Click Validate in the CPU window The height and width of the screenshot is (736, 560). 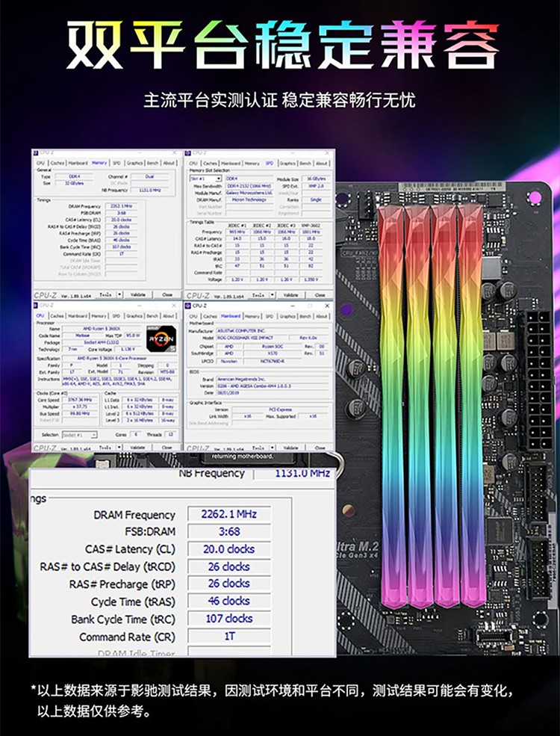click(x=138, y=448)
